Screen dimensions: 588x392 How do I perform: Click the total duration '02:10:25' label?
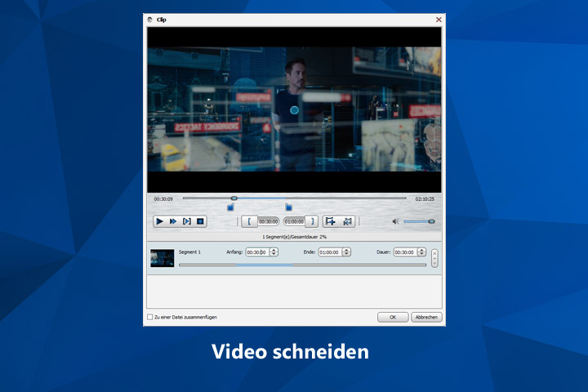pos(425,198)
